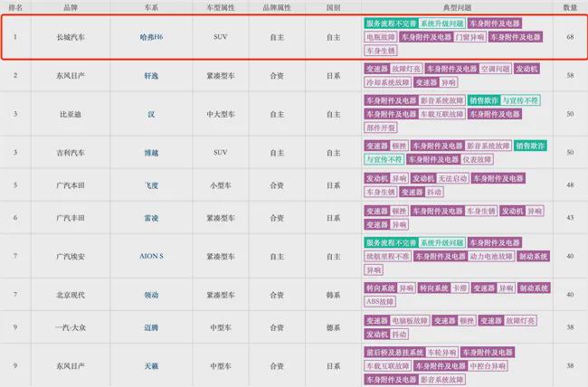Select the 电瓶故障 tag in 哈弗H6 row
The height and width of the screenshot is (387, 588).
point(381,37)
